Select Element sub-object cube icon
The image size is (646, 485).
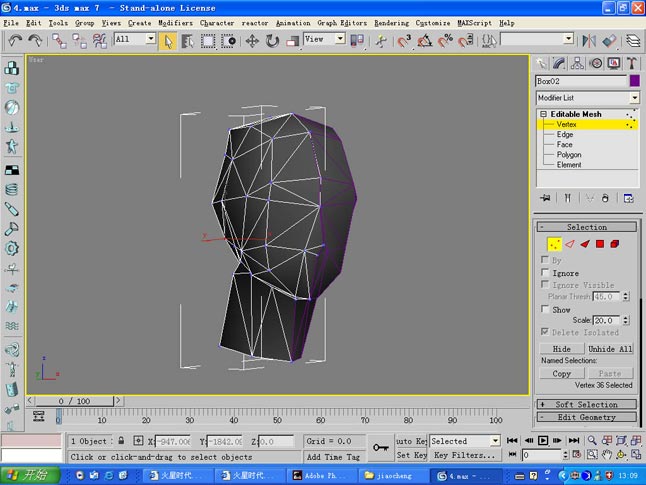[x=615, y=244]
